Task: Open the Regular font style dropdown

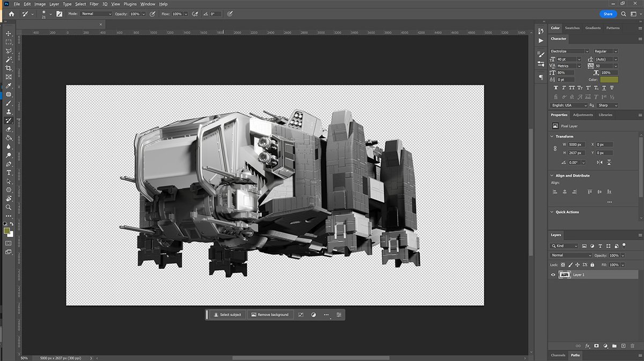Action: tap(605, 51)
